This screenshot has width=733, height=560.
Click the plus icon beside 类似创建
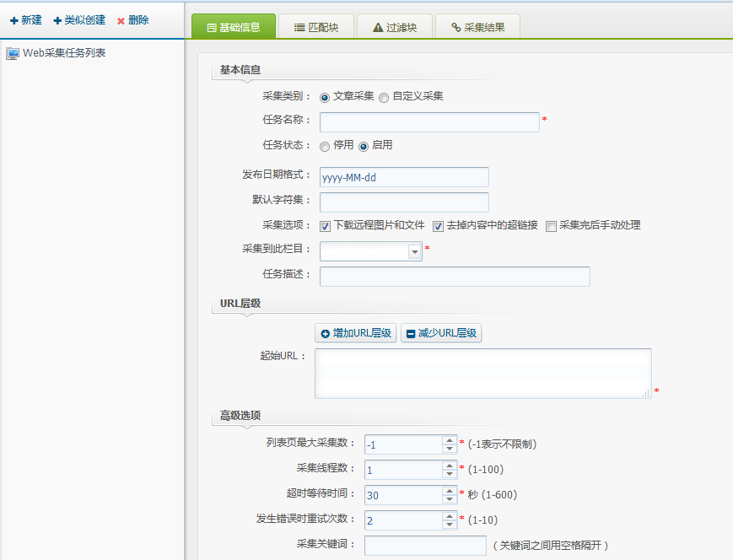(x=57, y=20)
